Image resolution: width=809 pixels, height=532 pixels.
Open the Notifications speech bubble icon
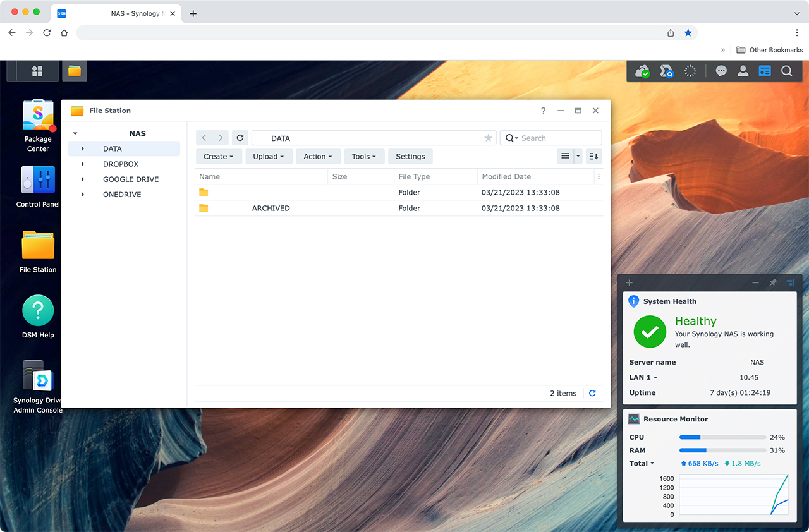click(x=721, y=71)
